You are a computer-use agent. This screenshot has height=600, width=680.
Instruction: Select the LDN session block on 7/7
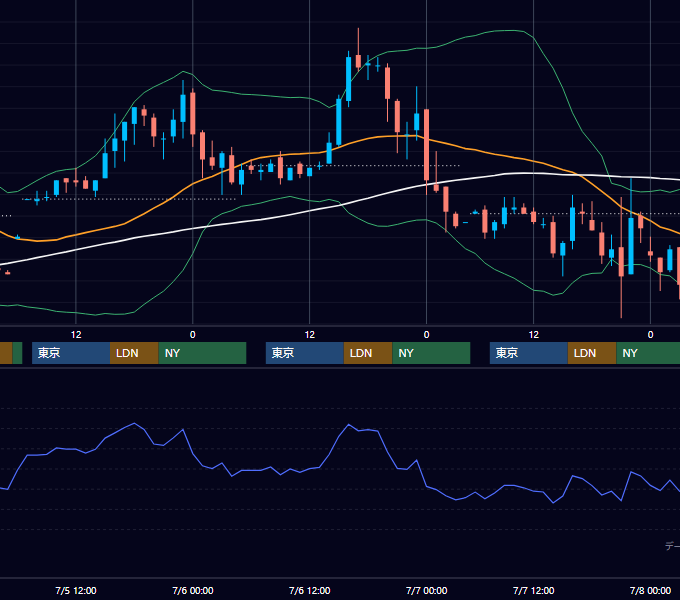pyautogui.click(x=592, y=353)
